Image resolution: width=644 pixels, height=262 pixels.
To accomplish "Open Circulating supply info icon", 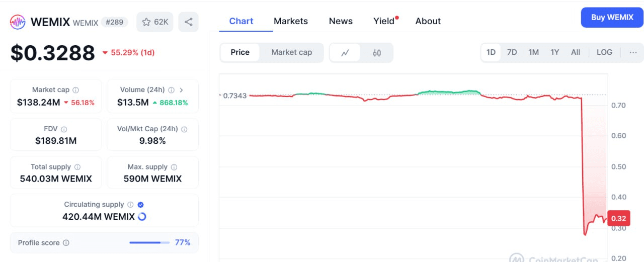I will pyautogui.click(x=130, y=205).
